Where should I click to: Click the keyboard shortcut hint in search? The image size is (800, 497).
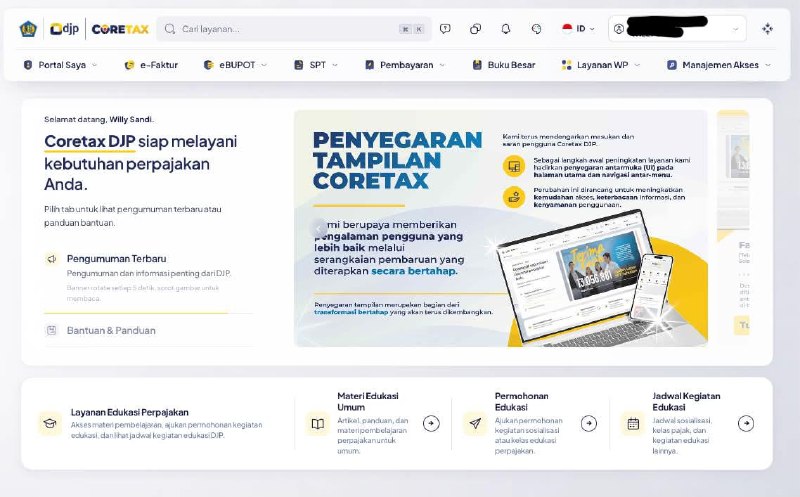pos(412,29)
